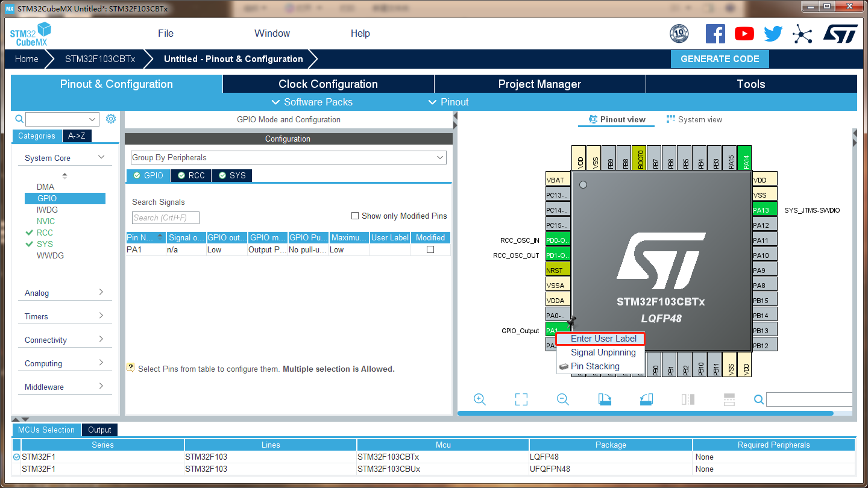Select the PD0-OSC_IN pin
Viewport: 868px width, 488px height.
pos(558,240)
